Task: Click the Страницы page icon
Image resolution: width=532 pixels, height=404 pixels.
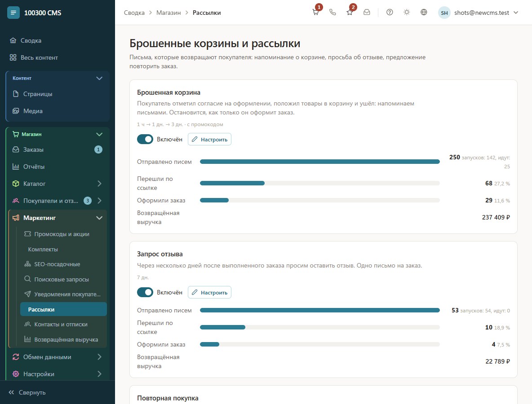Action: [16, 94]
